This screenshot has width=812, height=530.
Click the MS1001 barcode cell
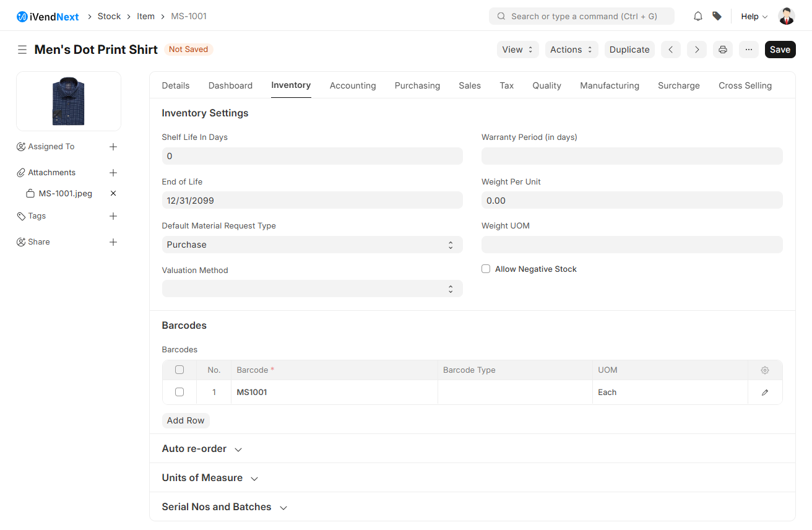[334, 393]
